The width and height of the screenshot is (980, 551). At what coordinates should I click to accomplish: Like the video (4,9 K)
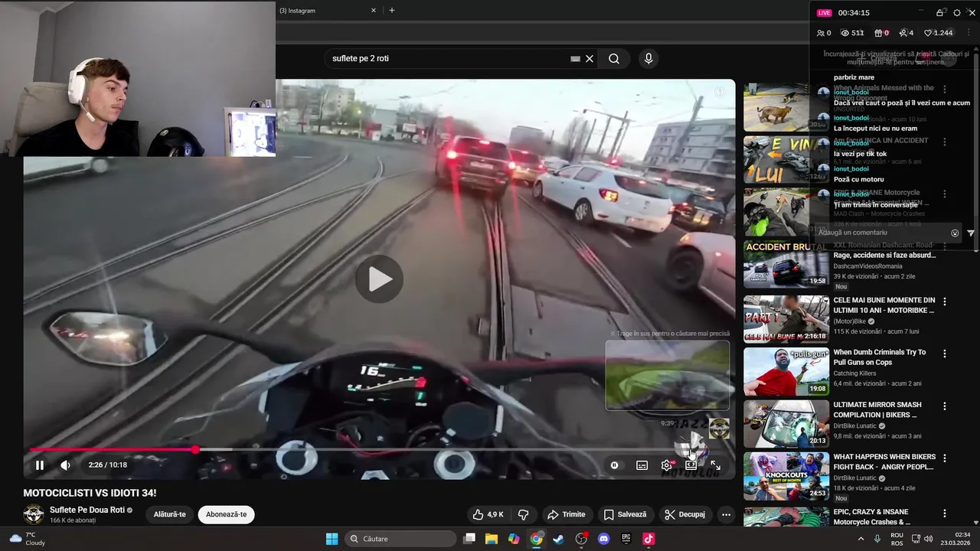488,514
